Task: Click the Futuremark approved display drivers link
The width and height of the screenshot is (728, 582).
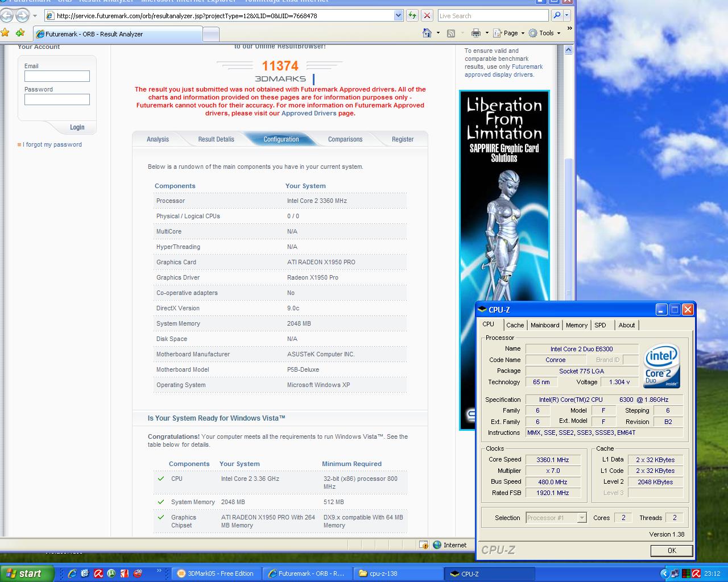Action: click(503, 70)
